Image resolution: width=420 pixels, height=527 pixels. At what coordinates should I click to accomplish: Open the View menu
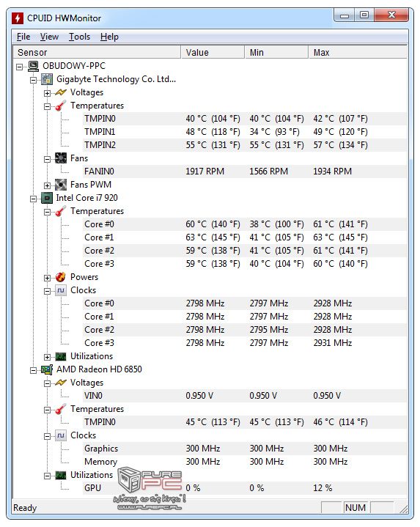click(49, 37)
